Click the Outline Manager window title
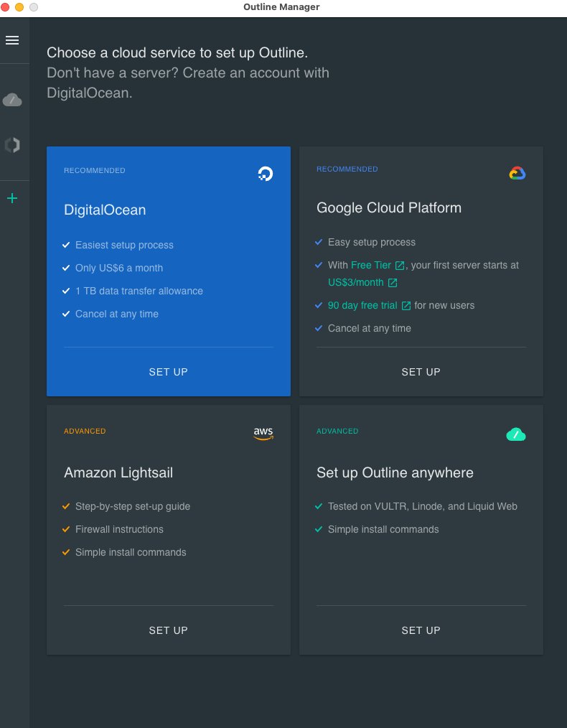This screenshot has height=728, width=567. (281, 7)
